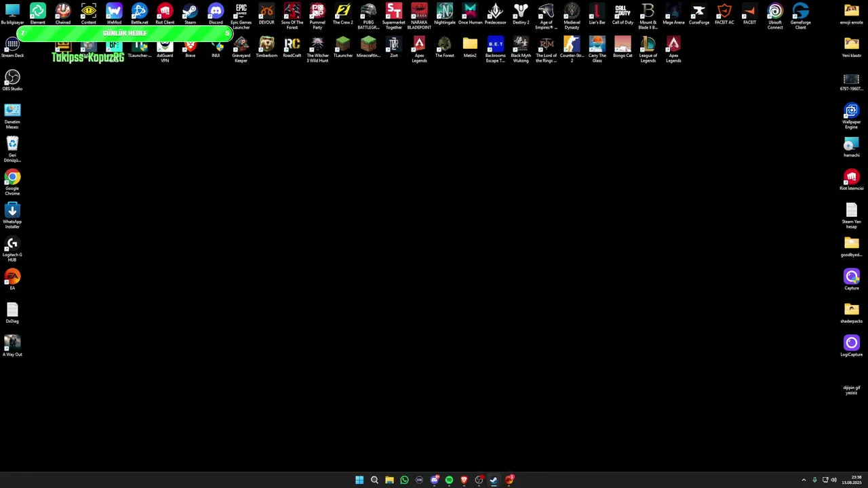The height and width of the screenshot is (488, 868).
Task: Select the Medieval Dynasty icon
Action: coord(572,16)
